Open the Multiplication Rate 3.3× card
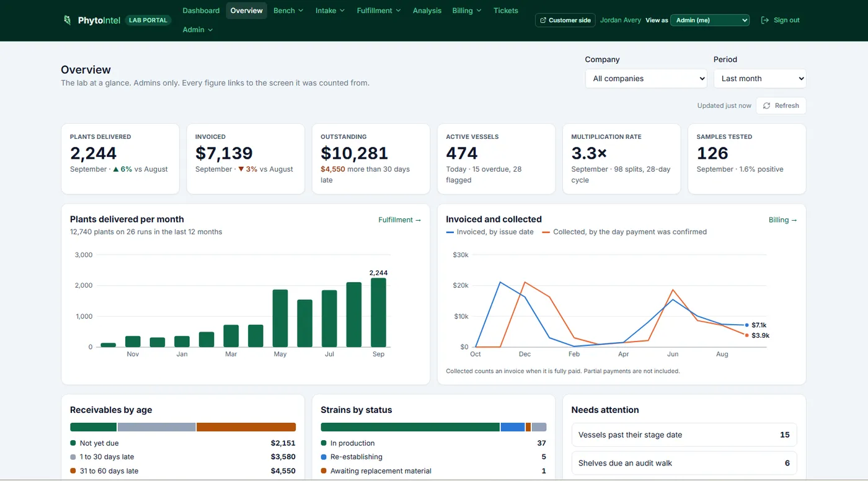 [x=621, y=159]
